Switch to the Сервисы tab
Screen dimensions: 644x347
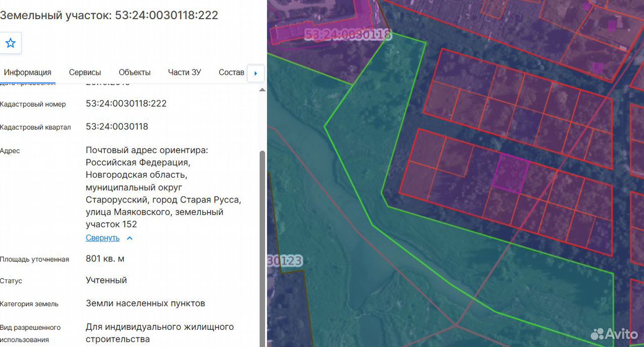coord(85,73)
